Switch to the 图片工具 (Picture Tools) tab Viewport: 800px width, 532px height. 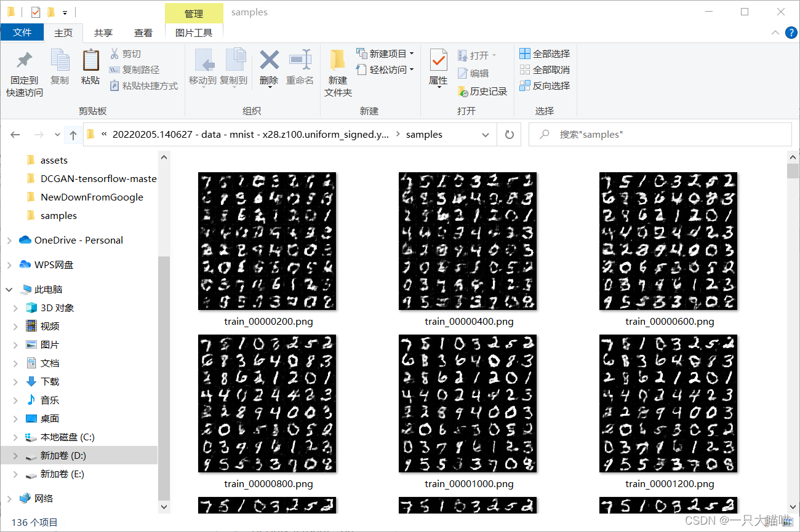click(x=194, y=33)
